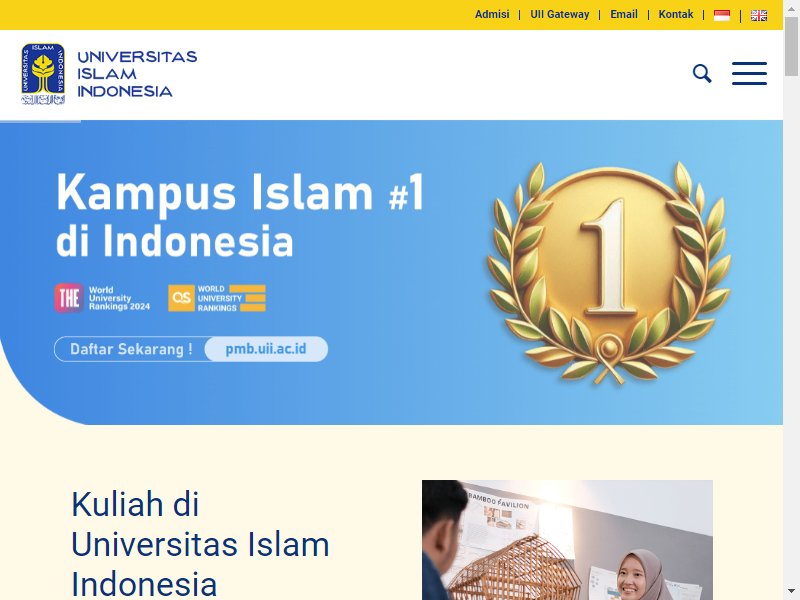Click the vertical scrollbar thumb
800x600 pixels.
pos(791,47)
